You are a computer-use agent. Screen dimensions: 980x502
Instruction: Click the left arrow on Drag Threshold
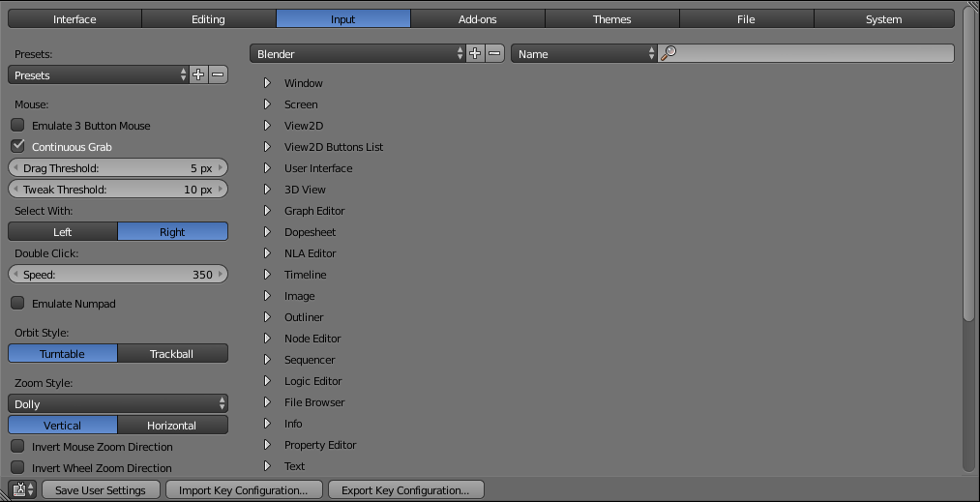click(15, 168)
